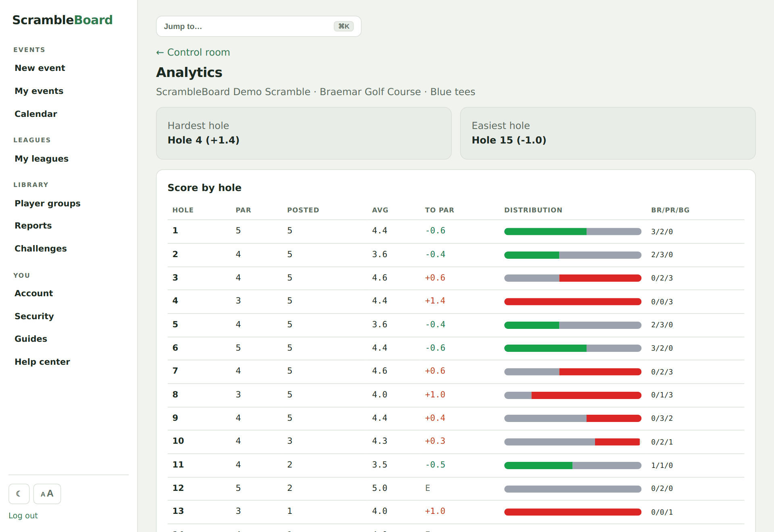Click the Hardest hole card

(304, 133)
